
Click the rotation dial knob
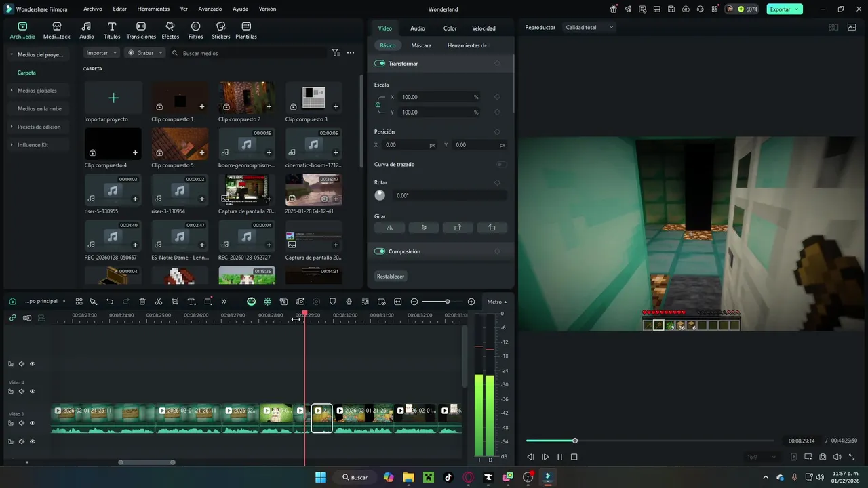tap(380, 195)
